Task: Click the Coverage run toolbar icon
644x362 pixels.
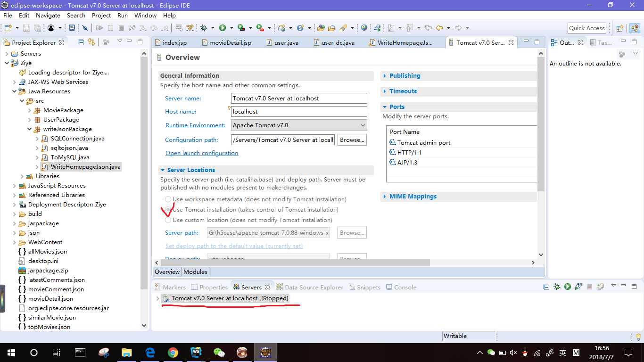Action: click(241, 28)
